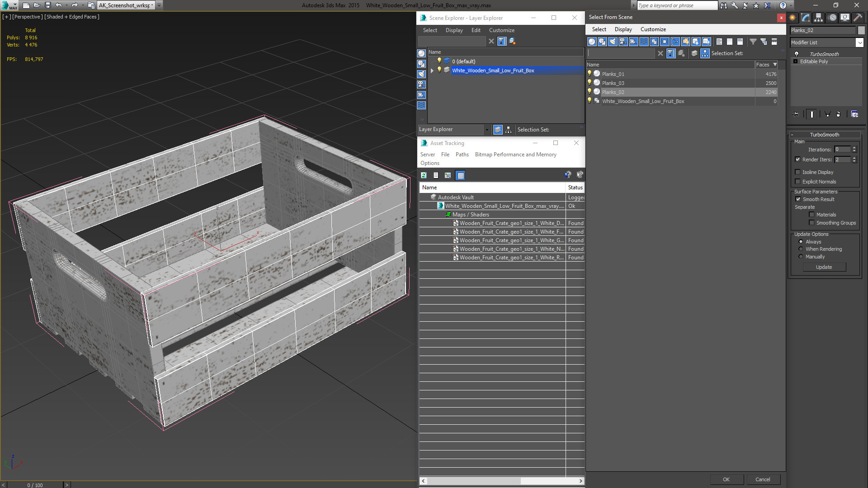Create a new scene from the toolbar
Viewport: 868px width, 488px height.
[26, 5]
